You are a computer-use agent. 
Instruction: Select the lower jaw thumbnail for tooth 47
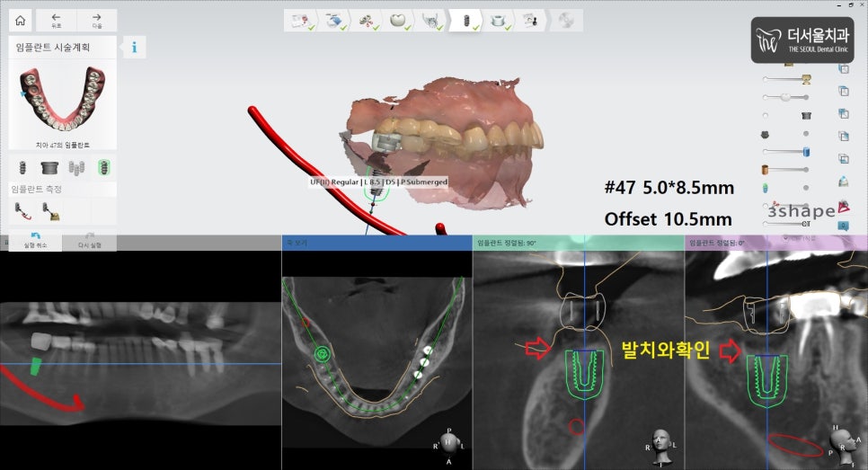(63, 100)
